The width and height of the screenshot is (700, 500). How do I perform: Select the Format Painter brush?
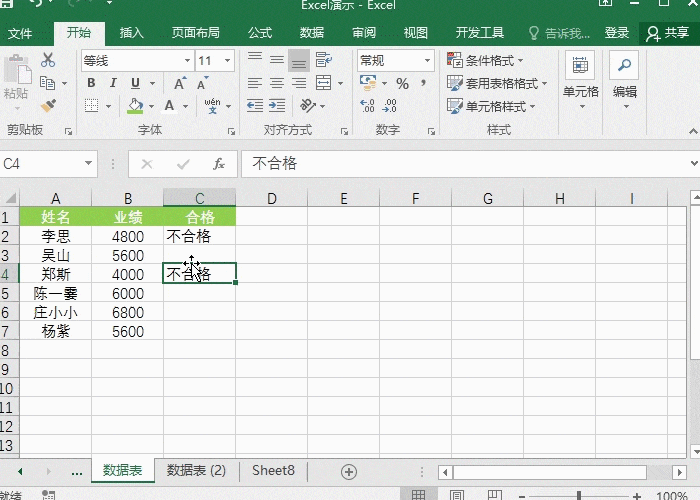click(x=48, y=105)
